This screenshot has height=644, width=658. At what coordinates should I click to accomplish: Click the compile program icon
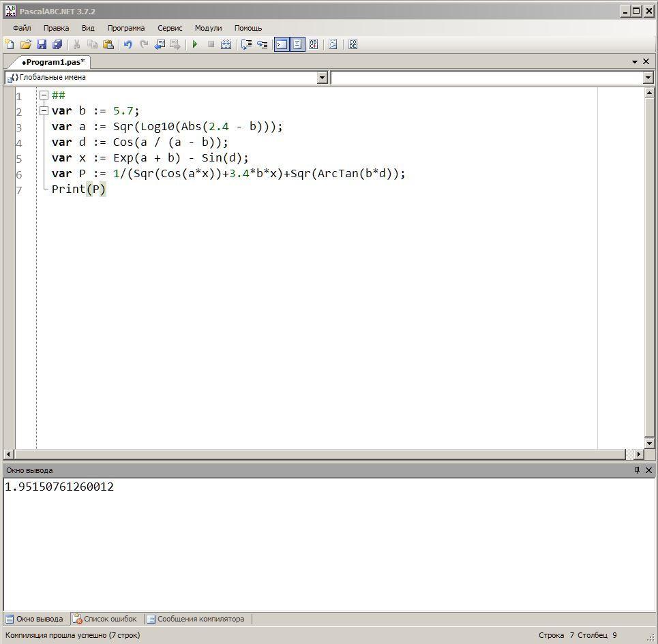pos(226,44)
